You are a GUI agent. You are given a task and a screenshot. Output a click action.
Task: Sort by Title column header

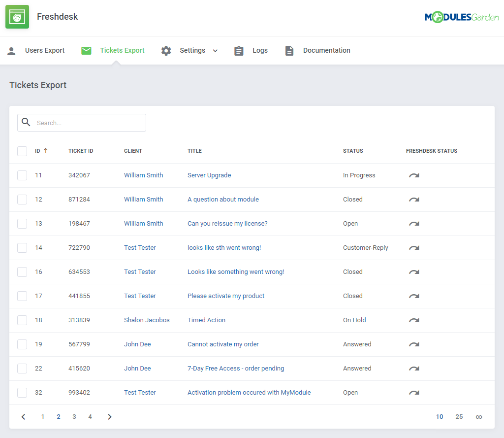click(x=194, y=151)
